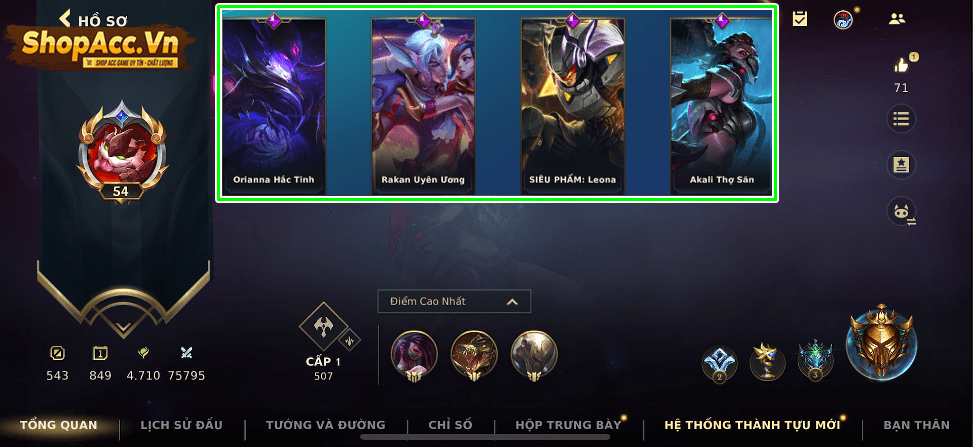Switch to the Lịch Sử Đấu tab
Screen dimensions: 973x447
click(x=181, y=425)
